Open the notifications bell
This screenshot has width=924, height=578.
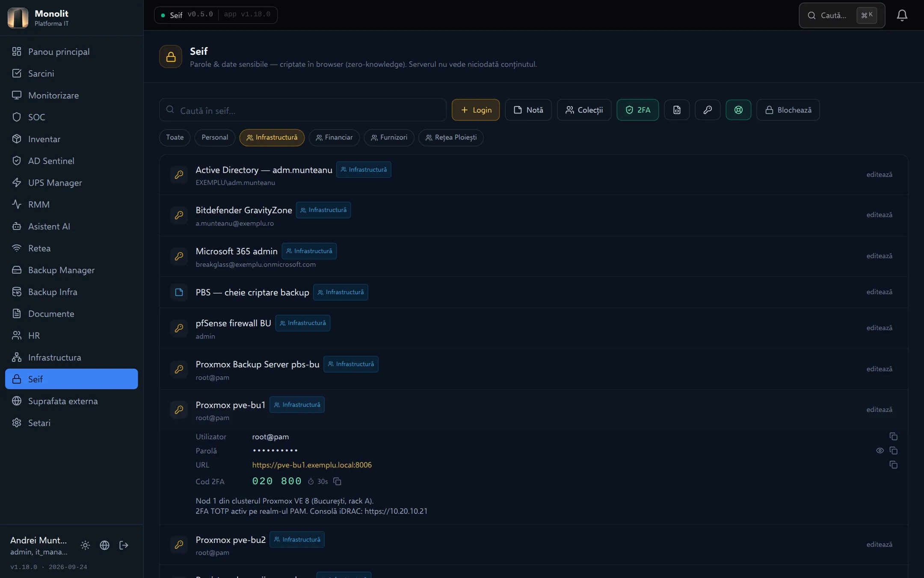[x=902, y=15]
